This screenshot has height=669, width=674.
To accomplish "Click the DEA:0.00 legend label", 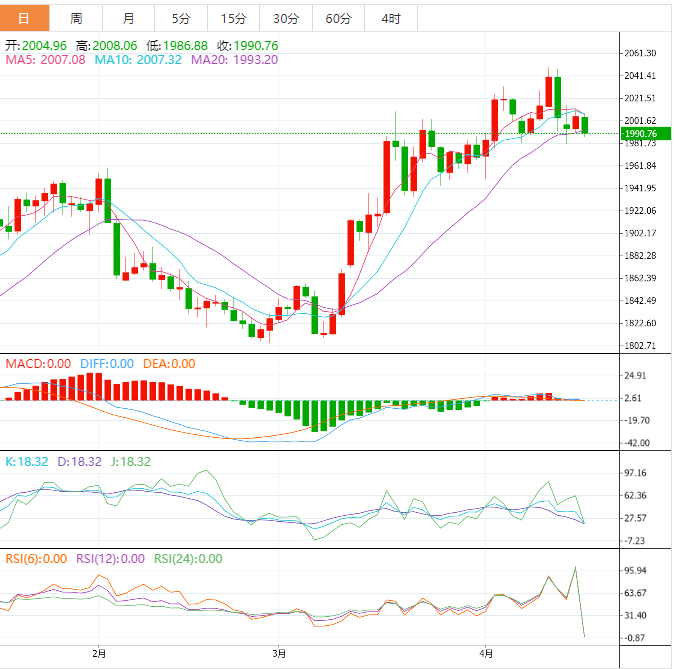I will [x=167, y=364].
